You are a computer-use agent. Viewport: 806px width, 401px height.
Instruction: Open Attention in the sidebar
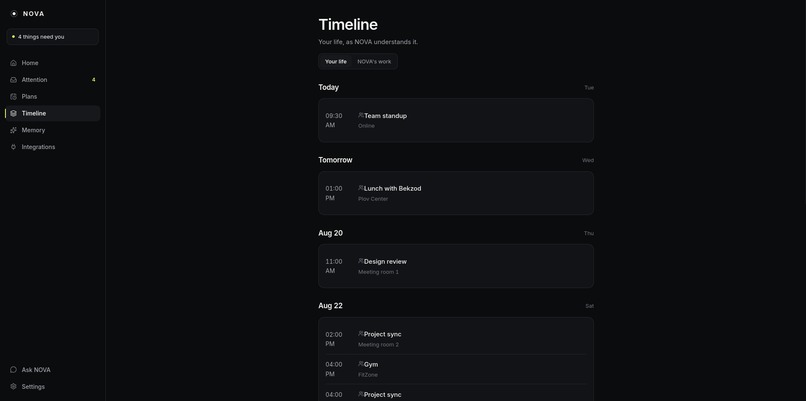(x=52, y=80)
